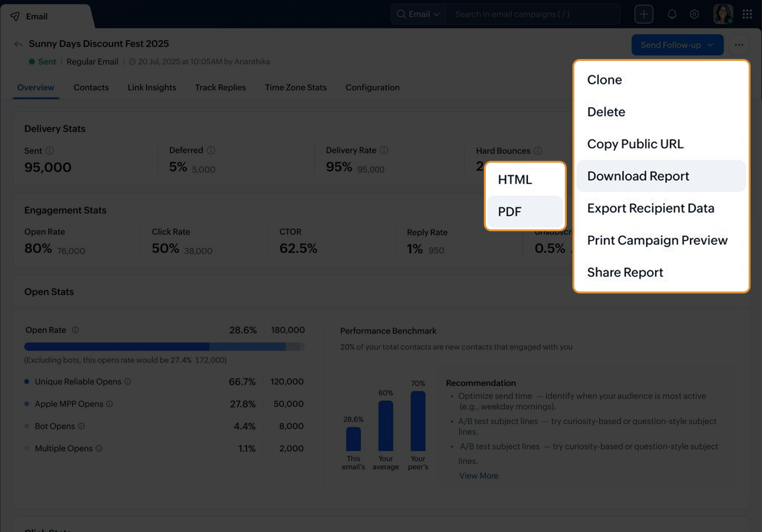
Task: Click the Your peer's benchmark bar
Action: coord(418,421)
